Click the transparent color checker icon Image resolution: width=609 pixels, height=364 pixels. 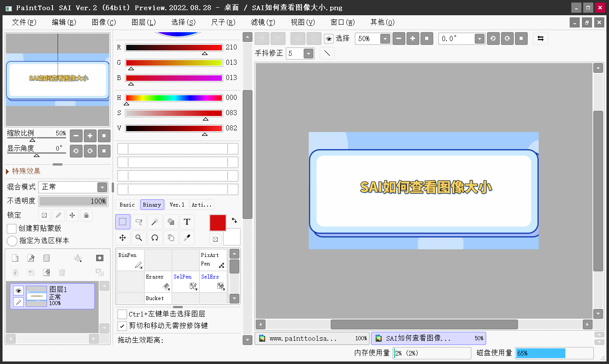pos(215,239)
